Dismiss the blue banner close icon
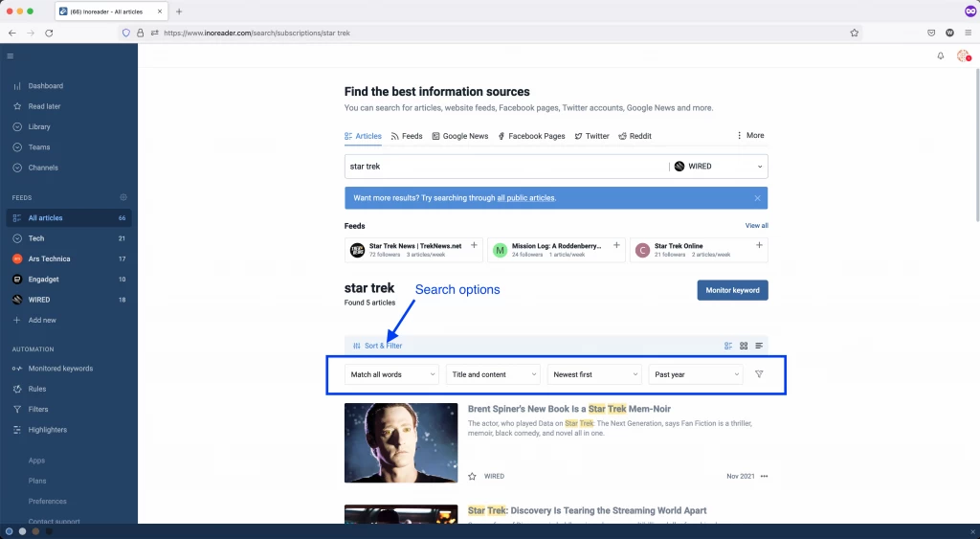This screenshot has height=539, width=980. [x=757, y=198]
